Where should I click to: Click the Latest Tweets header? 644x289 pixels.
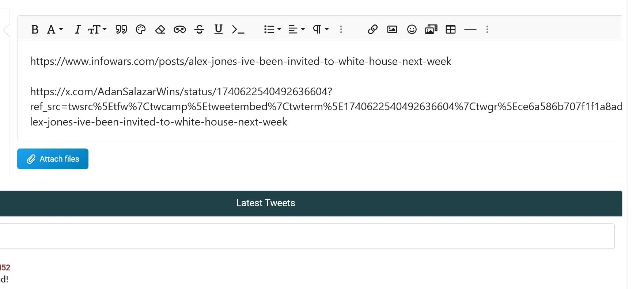click(x=265, y=203)
